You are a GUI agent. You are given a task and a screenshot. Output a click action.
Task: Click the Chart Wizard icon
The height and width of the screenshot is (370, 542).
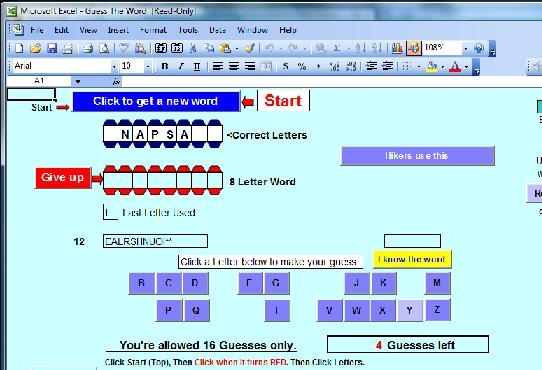click(x=397, y=48)
